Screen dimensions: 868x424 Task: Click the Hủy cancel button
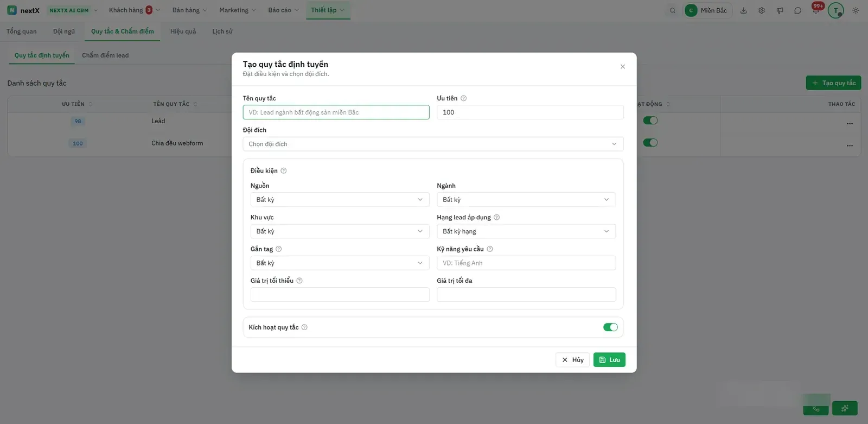pos(572,360)
